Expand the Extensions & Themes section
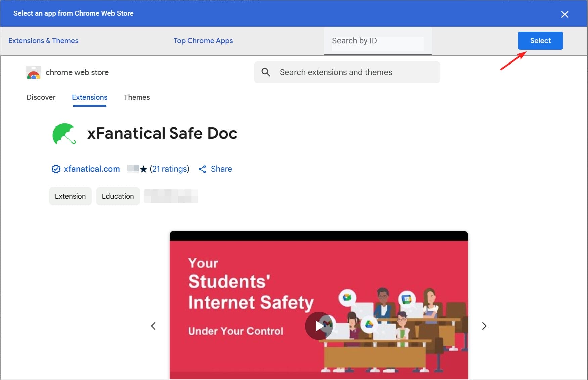 [43, 40]
